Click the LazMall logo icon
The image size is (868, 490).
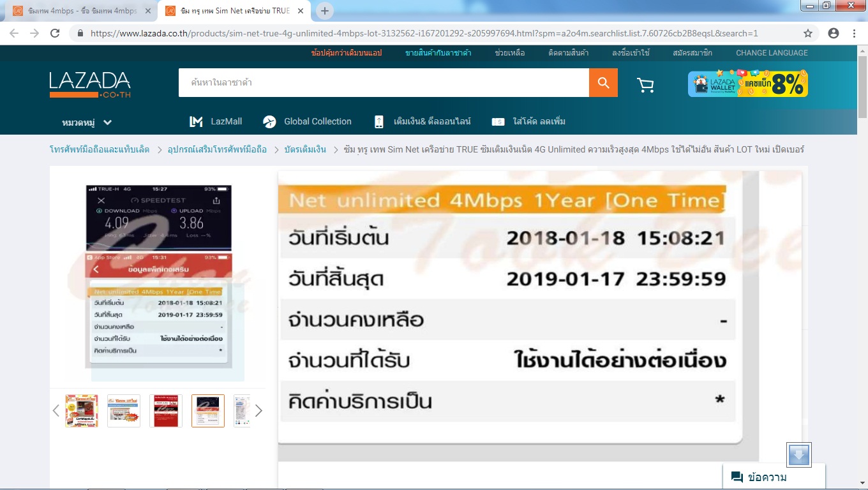coord(196,122)
